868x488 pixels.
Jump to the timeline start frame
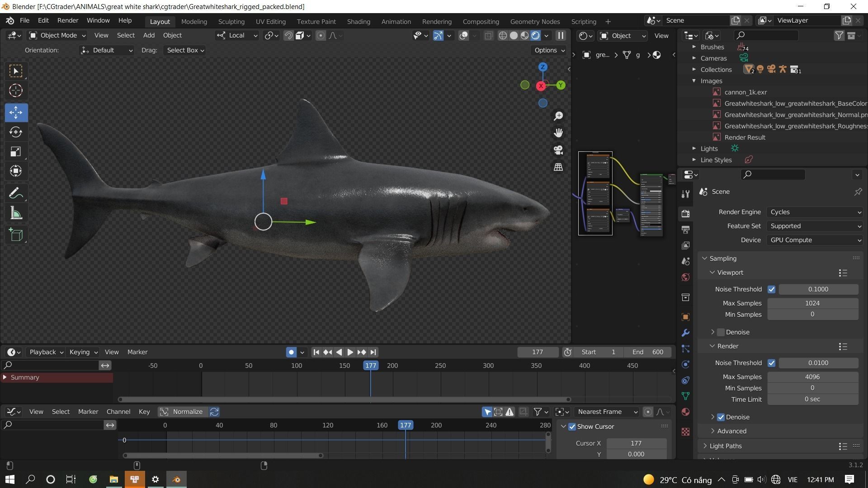pos(316,352)
